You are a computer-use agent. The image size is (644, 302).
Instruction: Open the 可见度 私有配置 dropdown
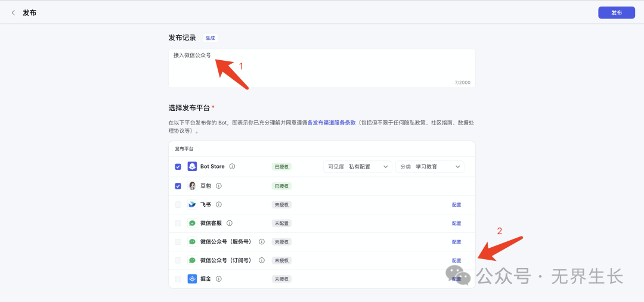point(357,167)
